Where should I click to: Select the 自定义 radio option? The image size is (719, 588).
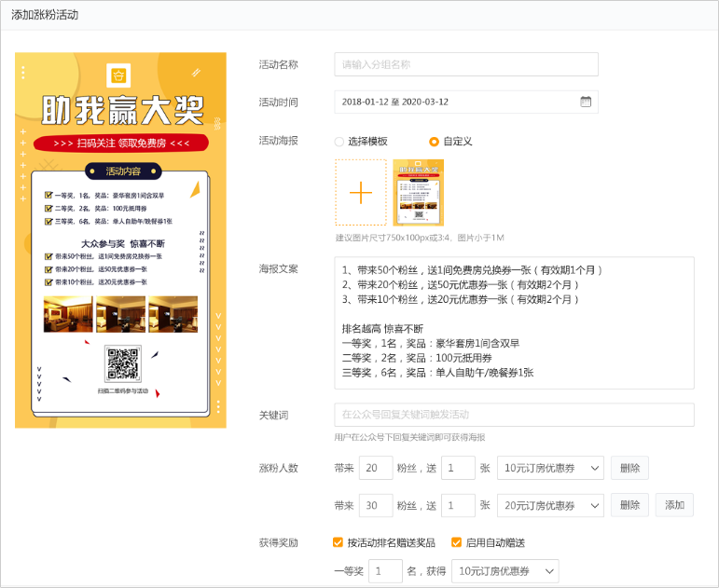[x=434, y=142]
